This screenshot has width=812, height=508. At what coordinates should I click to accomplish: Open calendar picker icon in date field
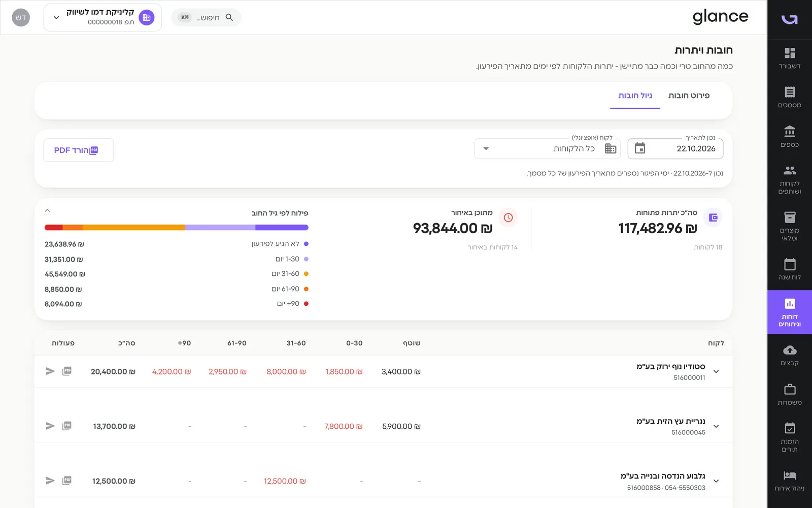coord(640,148)
